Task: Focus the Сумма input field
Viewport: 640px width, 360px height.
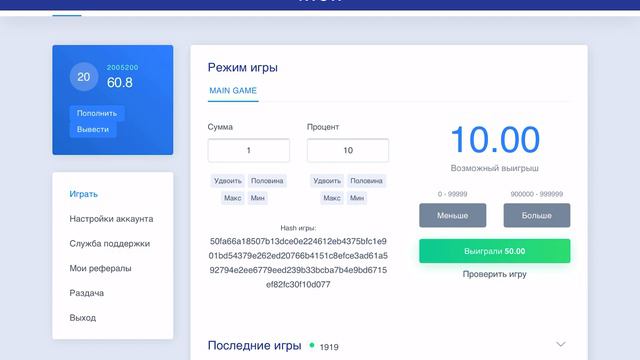Action: (249, 150)
